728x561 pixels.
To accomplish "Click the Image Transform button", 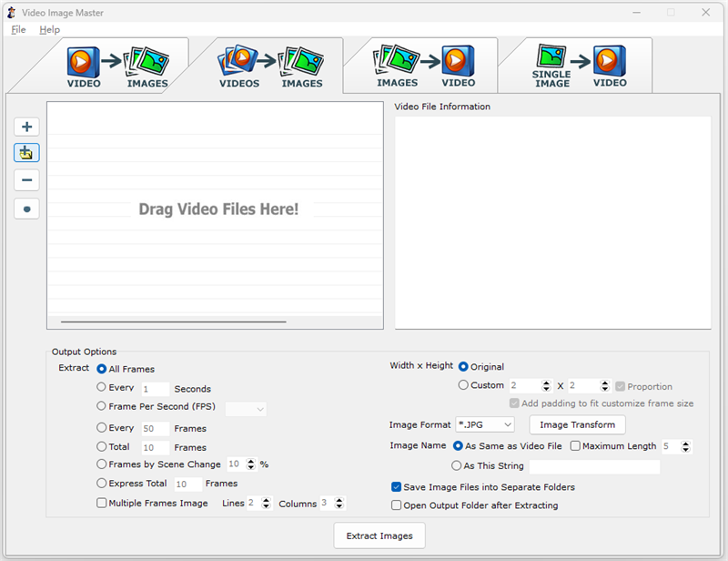I will [x=576, y=424].
